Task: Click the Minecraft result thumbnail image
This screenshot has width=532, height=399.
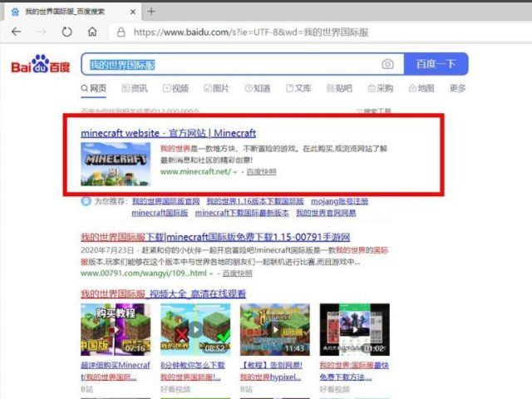Action: pyautogui.click(x=116, y=164)
